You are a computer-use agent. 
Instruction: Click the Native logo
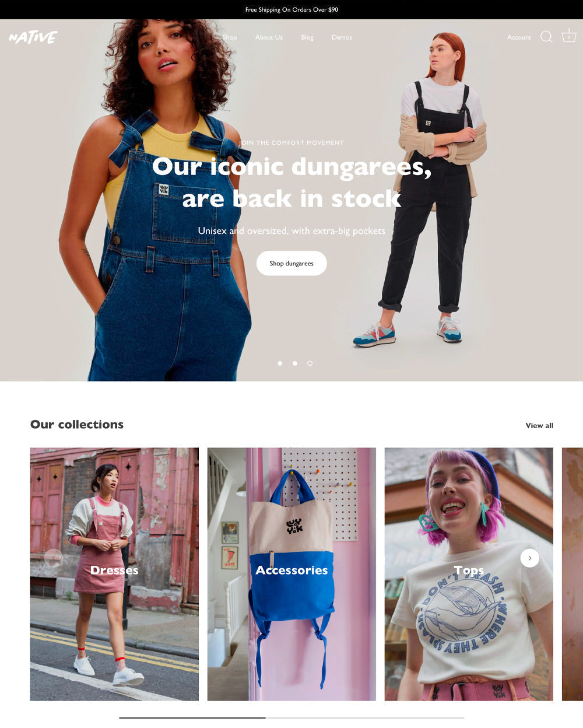33,37
